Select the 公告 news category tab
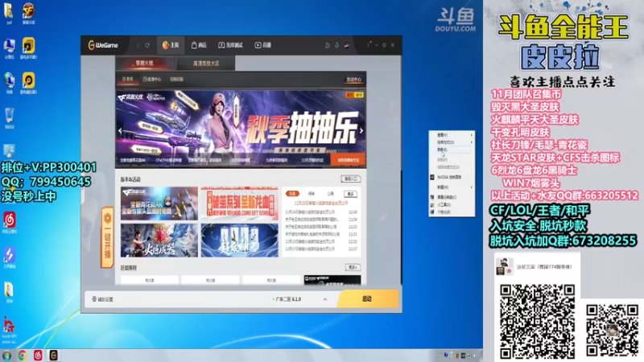This screenshot has height=362, width=644. coord(331,194)
